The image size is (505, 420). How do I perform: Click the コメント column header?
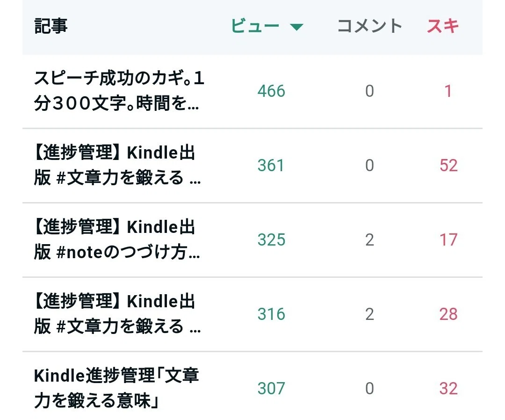pos(370,26)
